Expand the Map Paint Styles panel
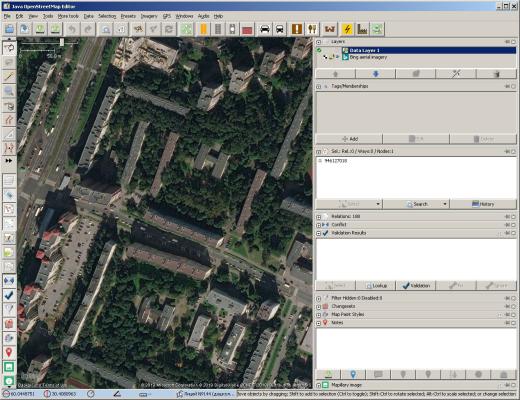This screenshot has height=400, width=520. click(318, 315)
